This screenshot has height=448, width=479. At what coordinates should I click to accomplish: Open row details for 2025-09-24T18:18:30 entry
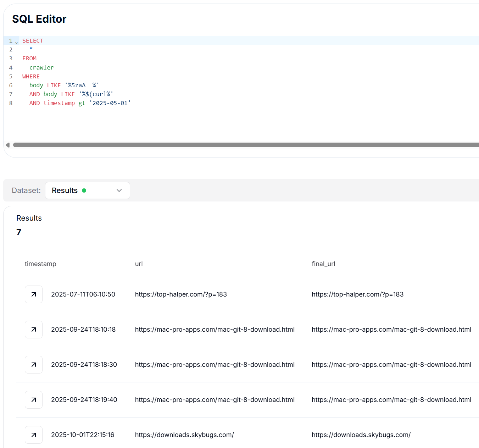point(34,365)
